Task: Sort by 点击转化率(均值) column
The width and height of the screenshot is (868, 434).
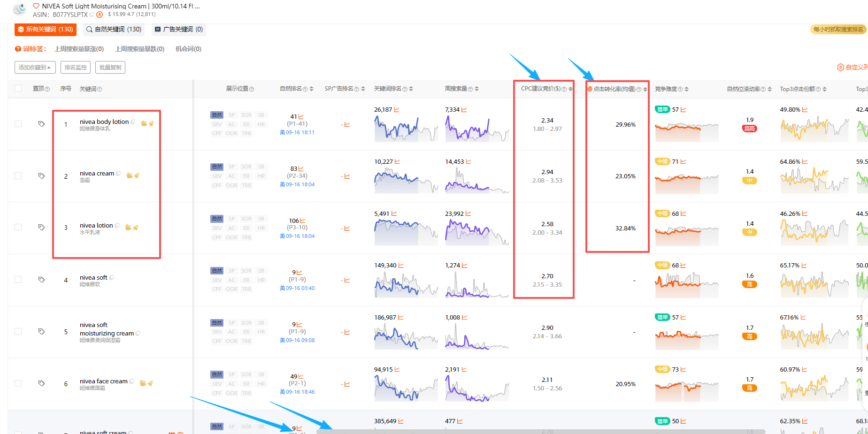Action: [645, 89]
